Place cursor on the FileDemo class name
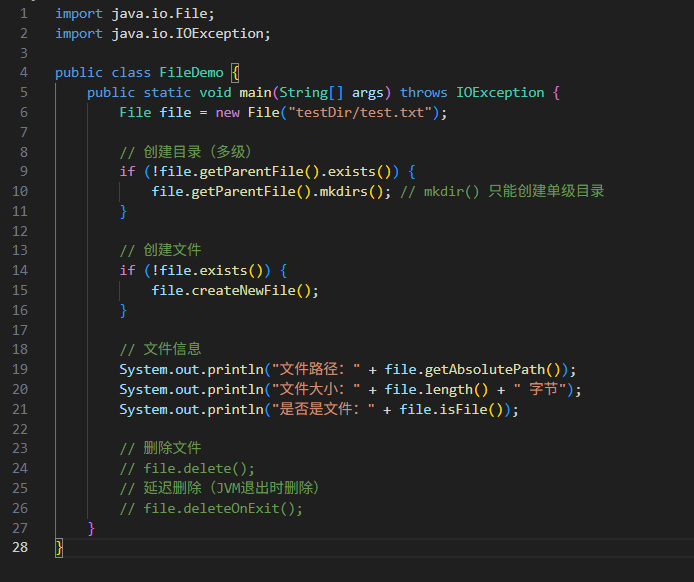The width and height of the screenshot is (694, 582). (191, 73)
